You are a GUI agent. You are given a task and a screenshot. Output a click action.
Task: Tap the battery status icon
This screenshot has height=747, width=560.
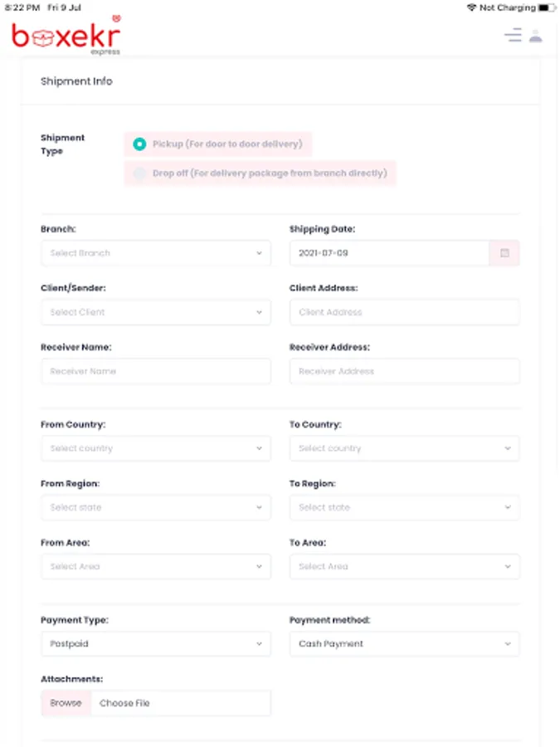[x=546, y=7]
